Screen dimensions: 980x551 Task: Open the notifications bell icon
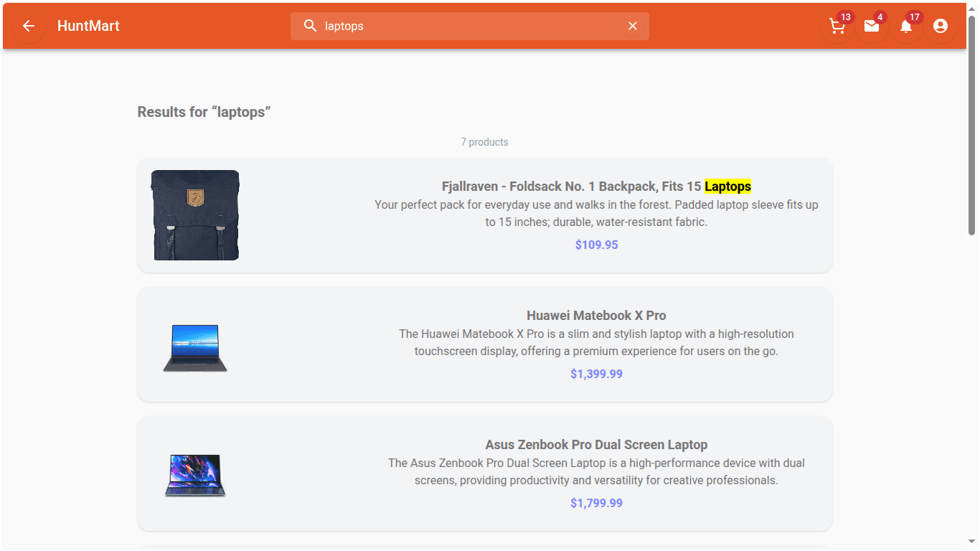[x=906, y=26]
